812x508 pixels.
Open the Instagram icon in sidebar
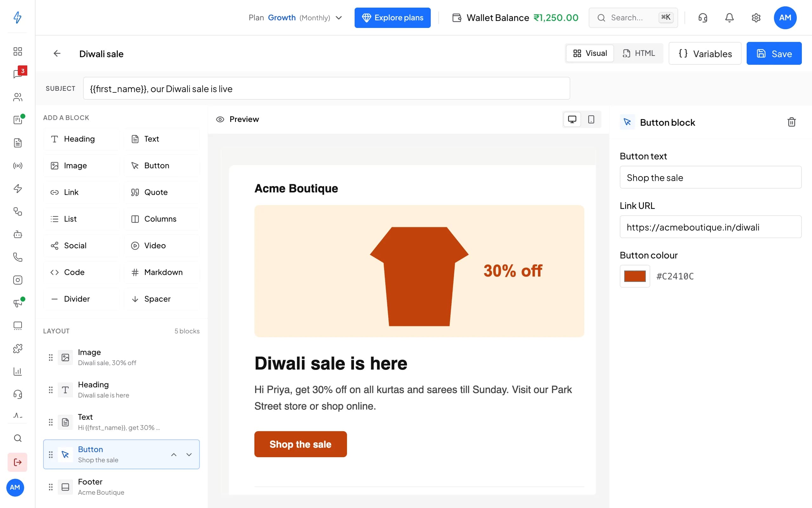coord(18,280)
